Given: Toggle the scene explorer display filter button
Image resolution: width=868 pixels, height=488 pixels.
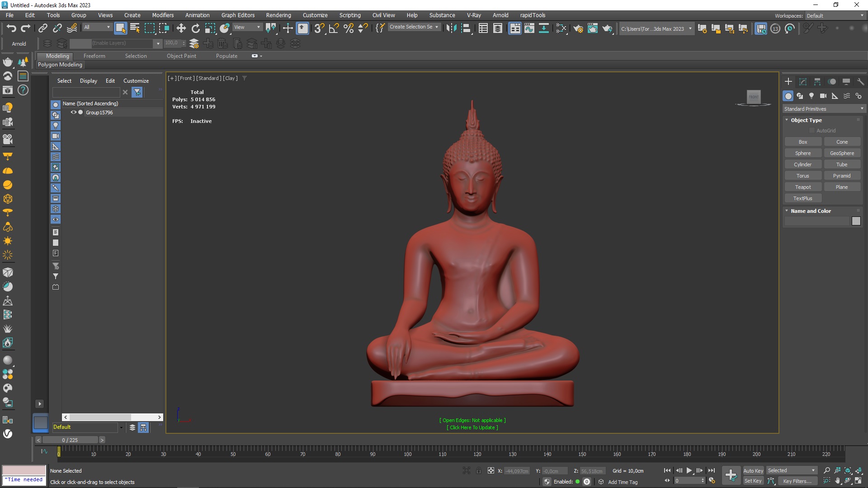Looking at the screenshot, I should [x=137, y=92].
